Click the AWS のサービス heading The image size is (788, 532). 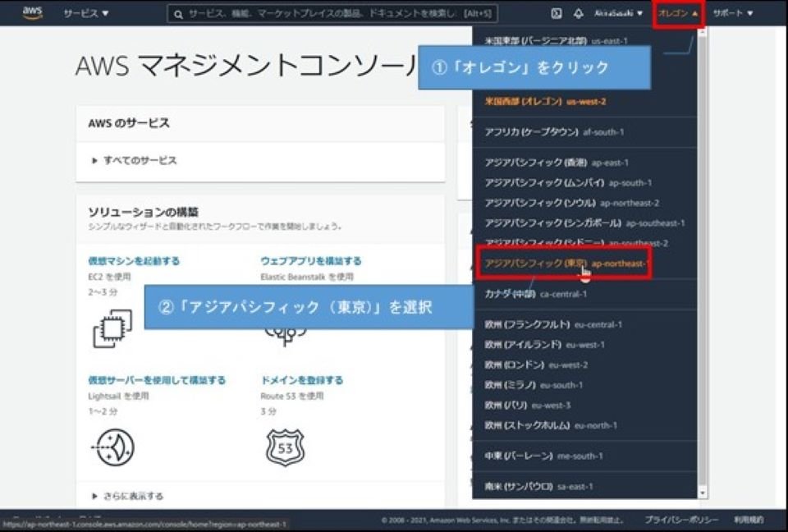(129, 123)
